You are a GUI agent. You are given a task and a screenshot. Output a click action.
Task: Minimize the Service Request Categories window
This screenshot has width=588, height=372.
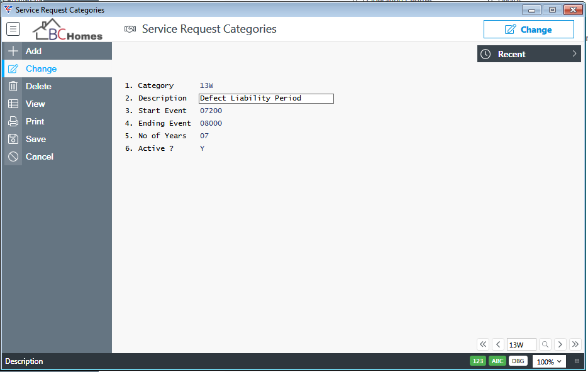532,10
